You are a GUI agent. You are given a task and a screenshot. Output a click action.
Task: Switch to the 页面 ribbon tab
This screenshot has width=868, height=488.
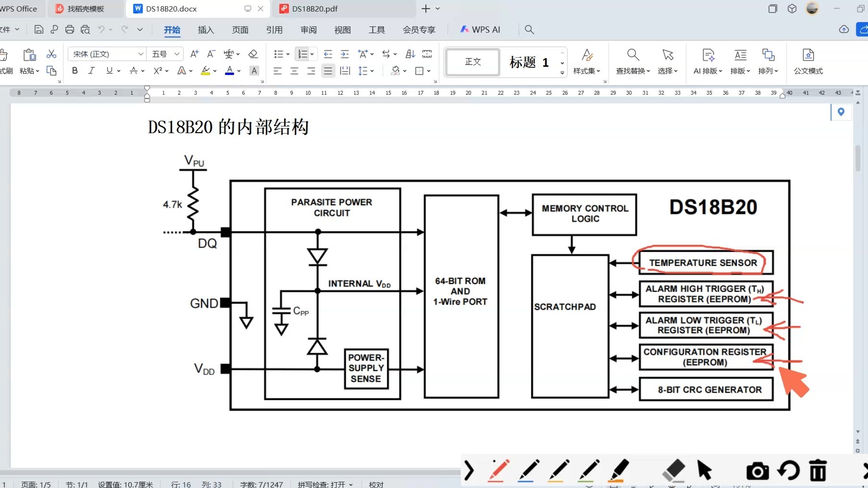(x=240, y=30)
